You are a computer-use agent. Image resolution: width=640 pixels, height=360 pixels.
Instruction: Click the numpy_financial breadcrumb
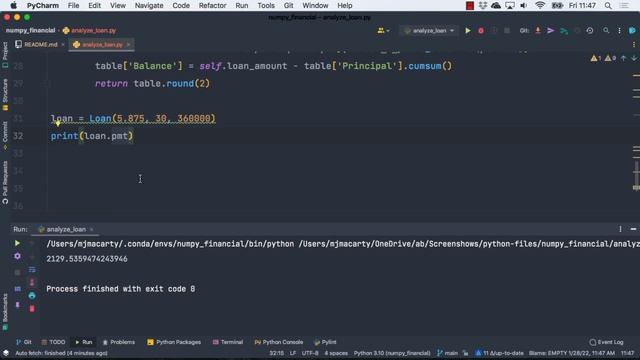click(30, 31)
